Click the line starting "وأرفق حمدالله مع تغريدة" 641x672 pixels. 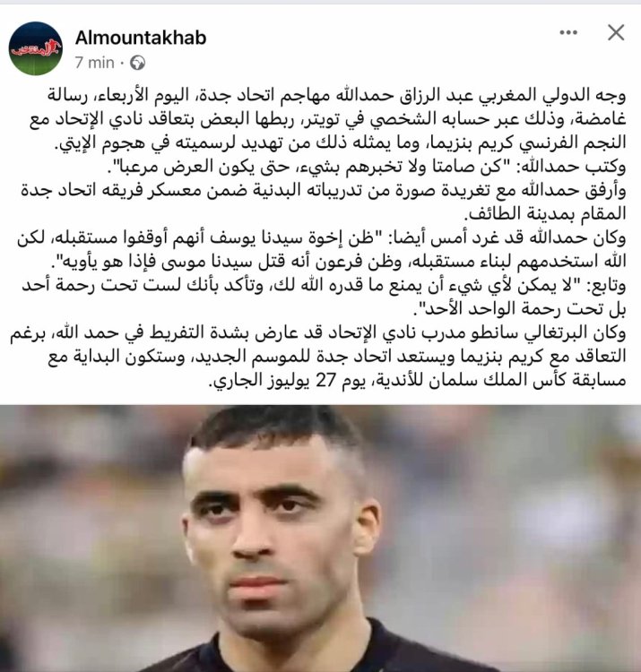coord(324,190)
